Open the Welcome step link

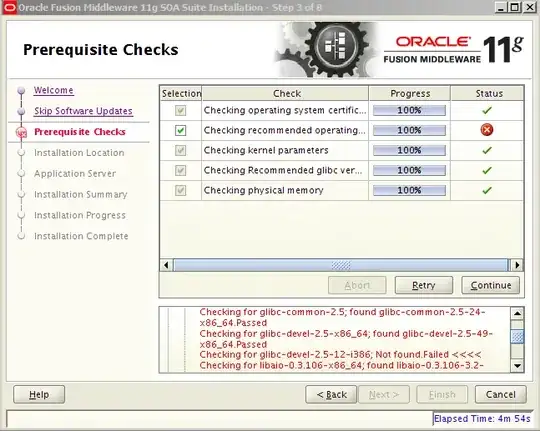[x=53, y=90]
